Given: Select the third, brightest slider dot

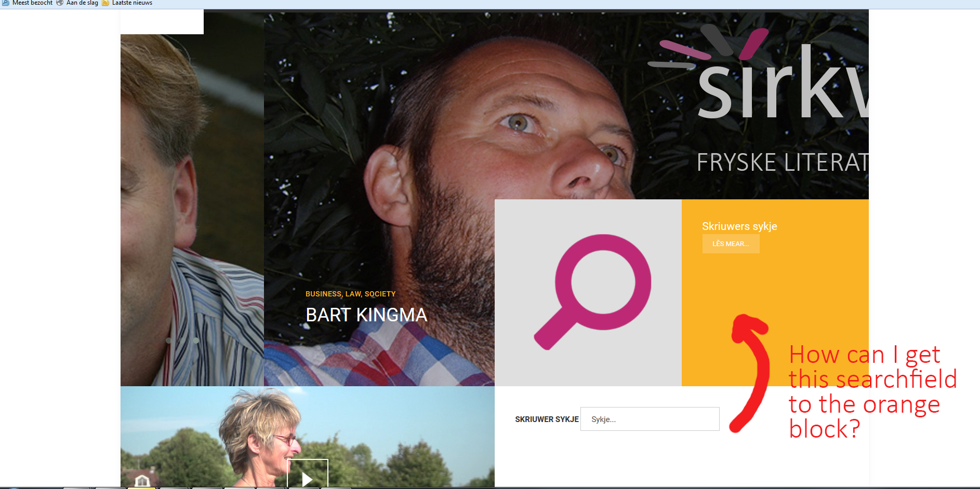Looking at the screenshot, I should click(x=196, y=341).
